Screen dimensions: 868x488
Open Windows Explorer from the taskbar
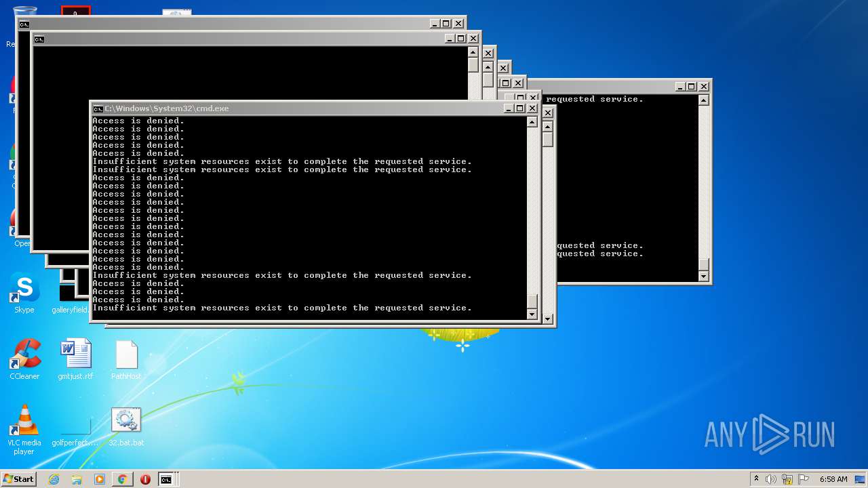77,479
